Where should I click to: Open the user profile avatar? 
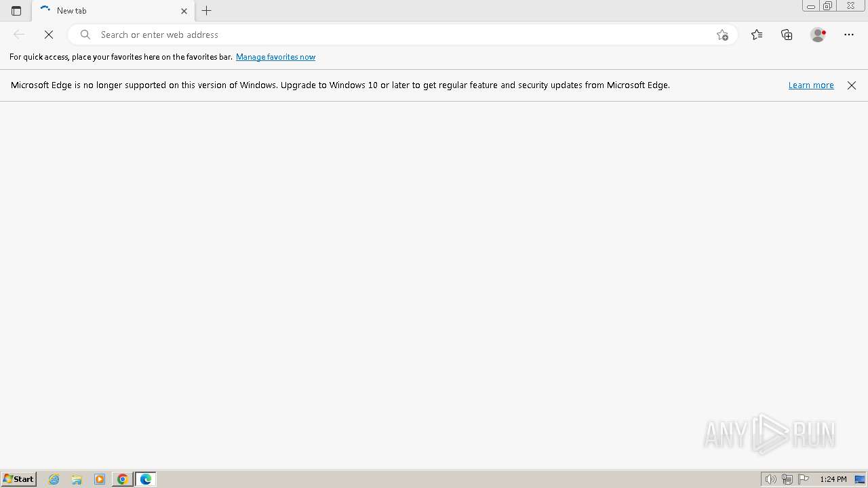[x=818, y=35]
